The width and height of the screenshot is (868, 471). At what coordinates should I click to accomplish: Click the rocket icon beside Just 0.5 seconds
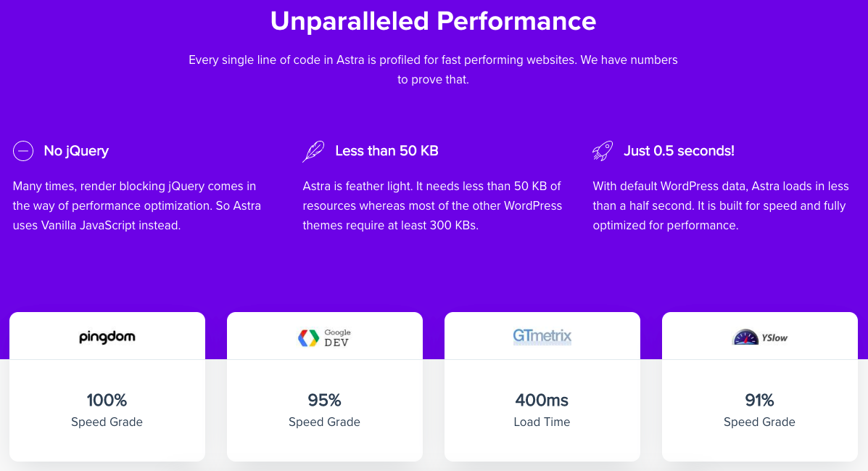pyautogui.click(x=603, y=151)
